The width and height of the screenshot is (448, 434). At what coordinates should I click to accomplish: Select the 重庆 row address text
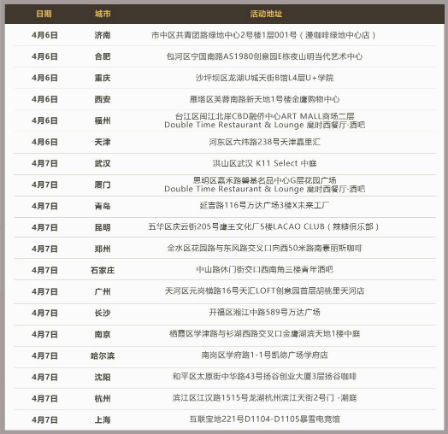265,78
